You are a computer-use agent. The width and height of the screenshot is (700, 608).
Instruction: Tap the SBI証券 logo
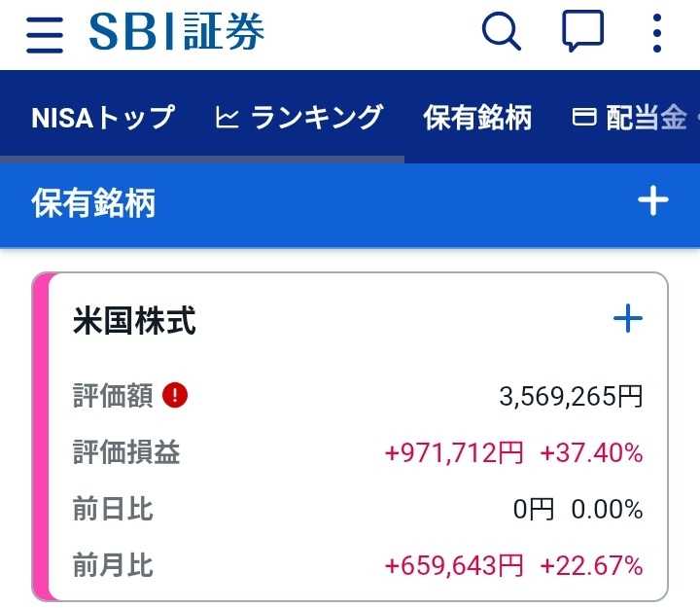pos(176,33)
